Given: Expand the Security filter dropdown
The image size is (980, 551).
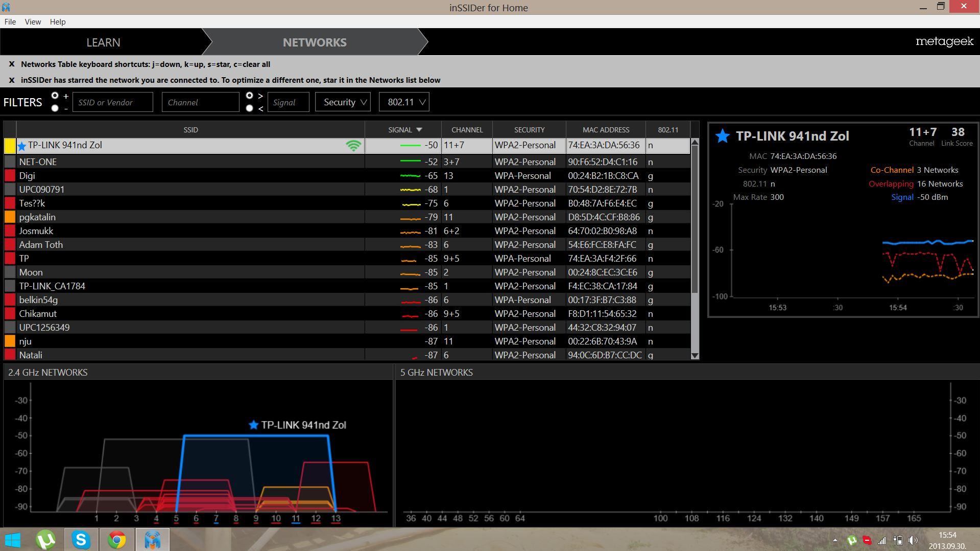Looking at the screenshot, I should (x=343, y=102).
